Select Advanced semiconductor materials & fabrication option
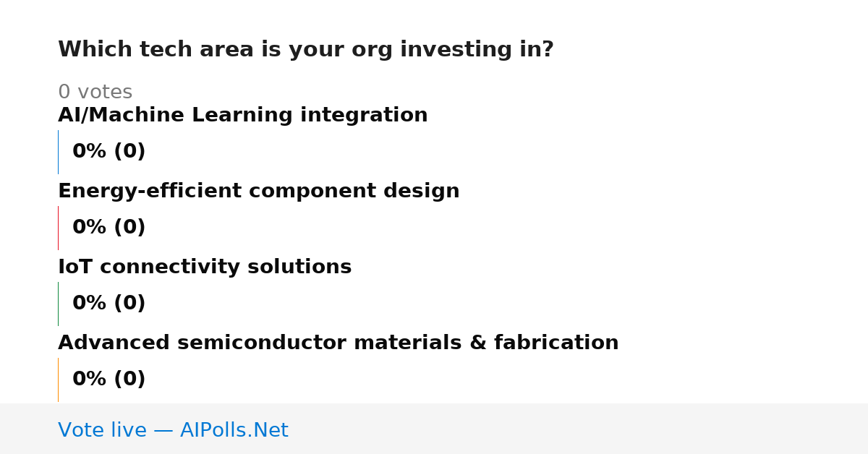Viewport: 868px width, 454px height. [339, 343]
